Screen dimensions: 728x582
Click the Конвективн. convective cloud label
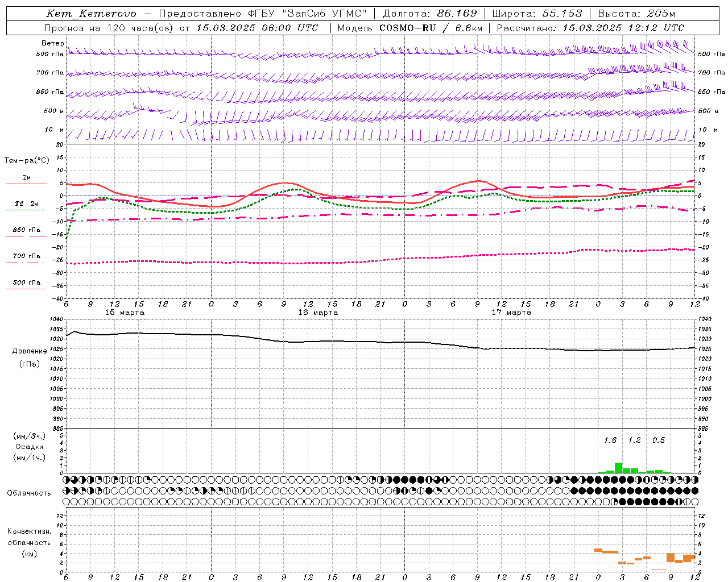(30, 531)
